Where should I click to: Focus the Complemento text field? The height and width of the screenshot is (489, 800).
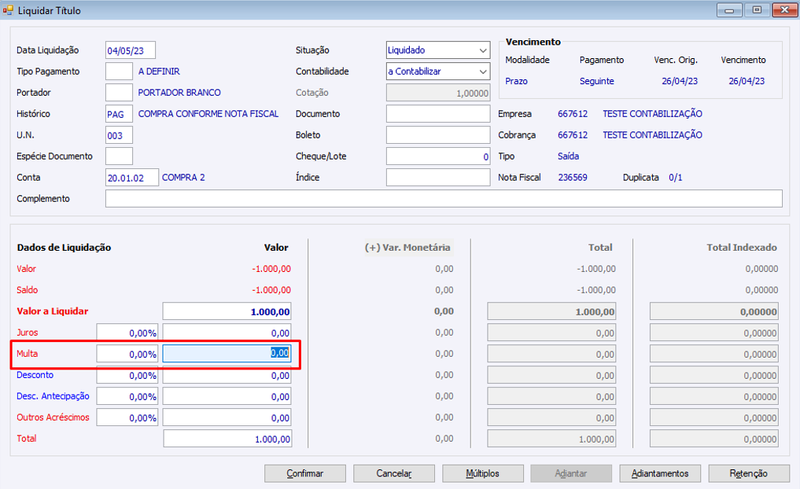(444, 199)
